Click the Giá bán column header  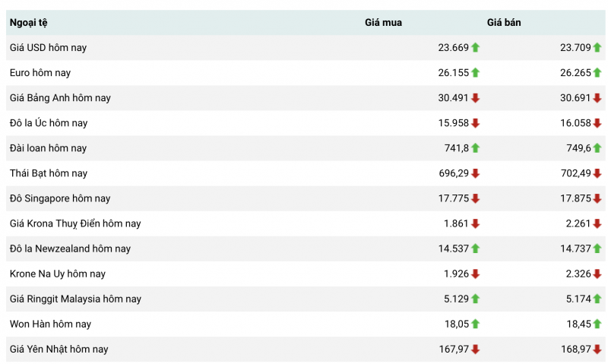click(504, 23)
